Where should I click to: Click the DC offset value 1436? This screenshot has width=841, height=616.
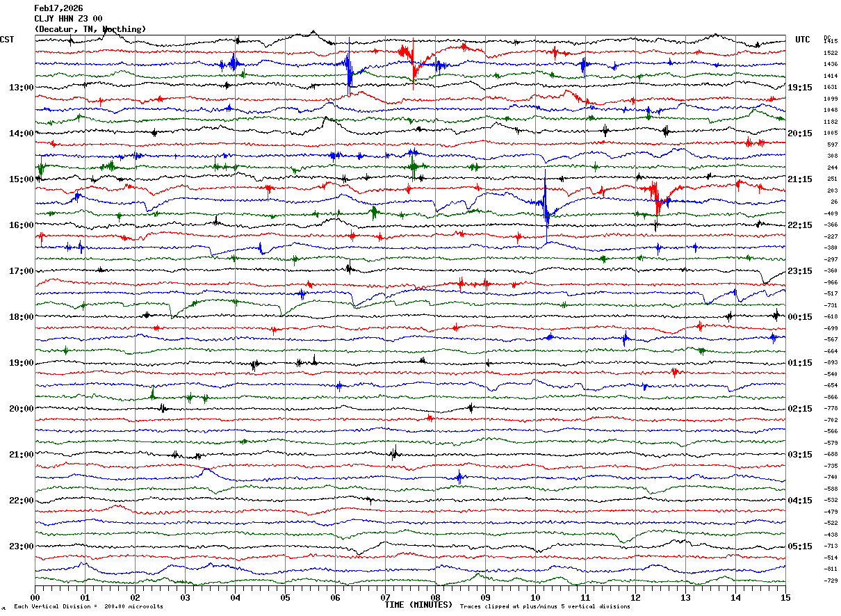[831, 65]
